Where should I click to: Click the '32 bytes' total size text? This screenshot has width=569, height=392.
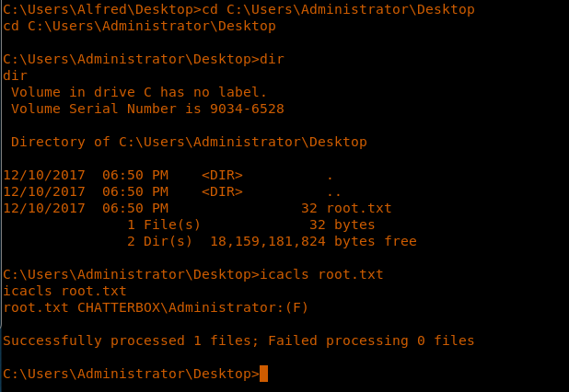pyautogui.click(x=342, y=225)
